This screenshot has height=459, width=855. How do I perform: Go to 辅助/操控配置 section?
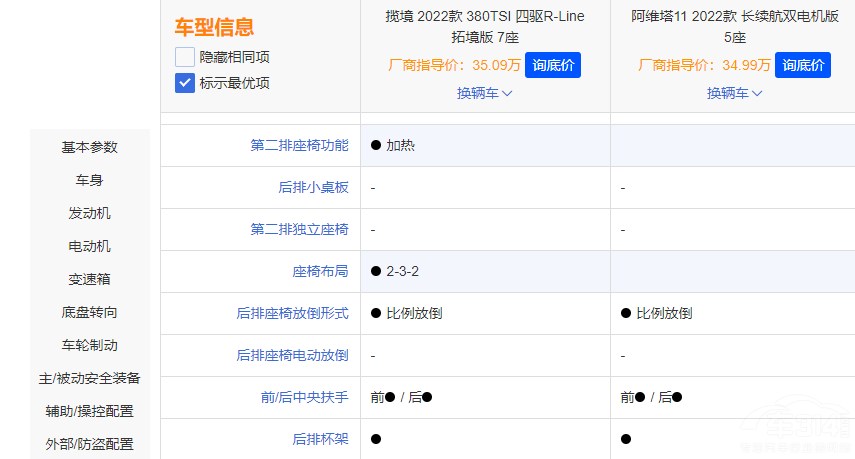coord(90,411)
